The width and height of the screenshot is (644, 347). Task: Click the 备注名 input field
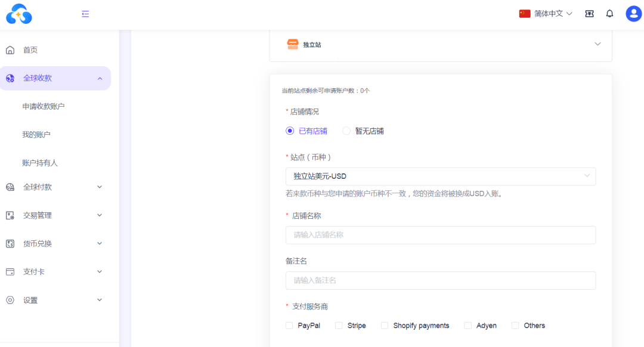441,280
